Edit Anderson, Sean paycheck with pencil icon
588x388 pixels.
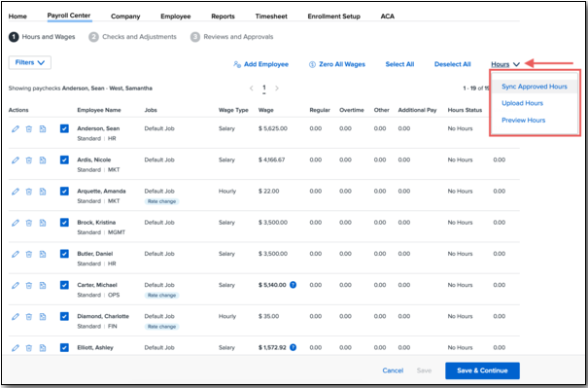[15, 128]
